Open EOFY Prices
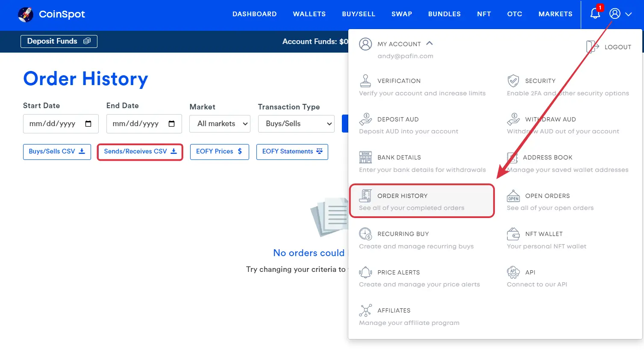This screenshot has width=644, height=351. point(220,152)
